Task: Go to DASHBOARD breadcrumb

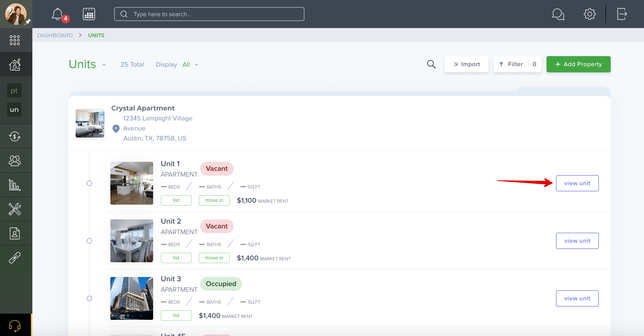Action: (55, 35)
